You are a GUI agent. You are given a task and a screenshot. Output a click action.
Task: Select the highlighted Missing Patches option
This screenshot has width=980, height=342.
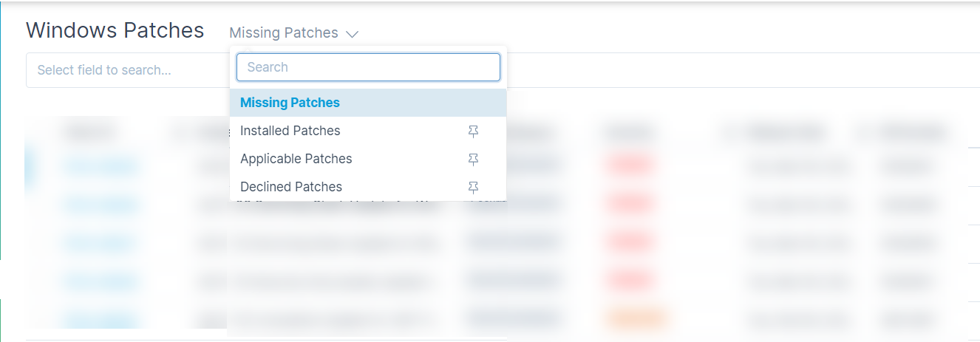368,103
